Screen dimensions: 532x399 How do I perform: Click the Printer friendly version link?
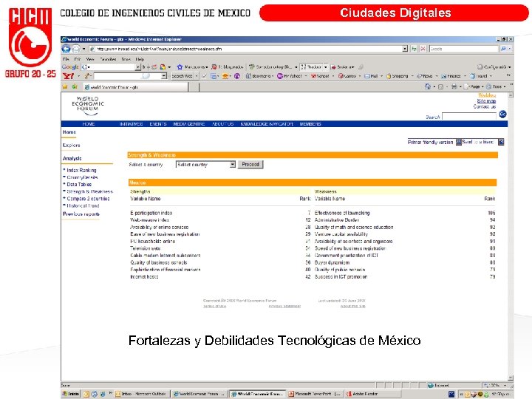[x=430, y=142]
